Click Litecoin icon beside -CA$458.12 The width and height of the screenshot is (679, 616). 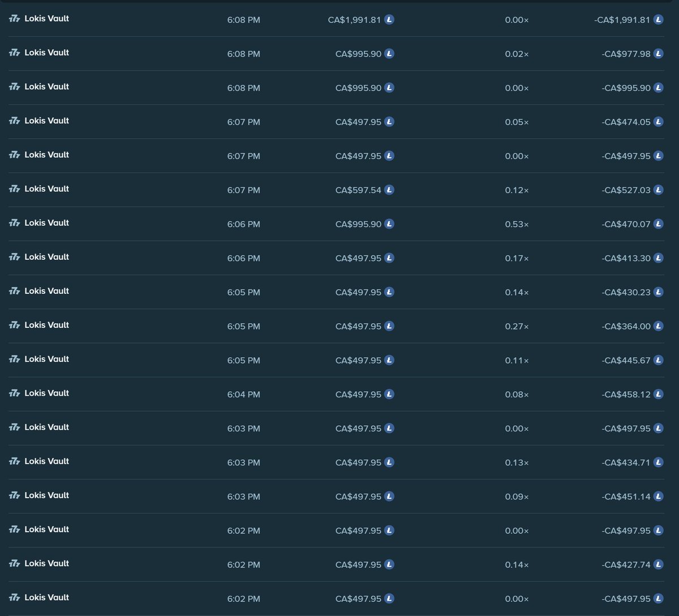[658, 394]
